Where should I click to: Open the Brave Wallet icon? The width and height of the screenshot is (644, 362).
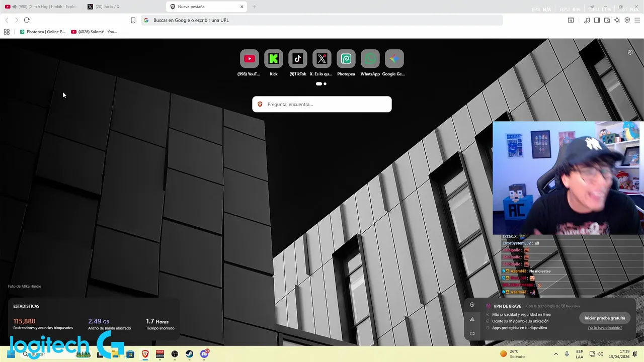[x=607, y=20]
